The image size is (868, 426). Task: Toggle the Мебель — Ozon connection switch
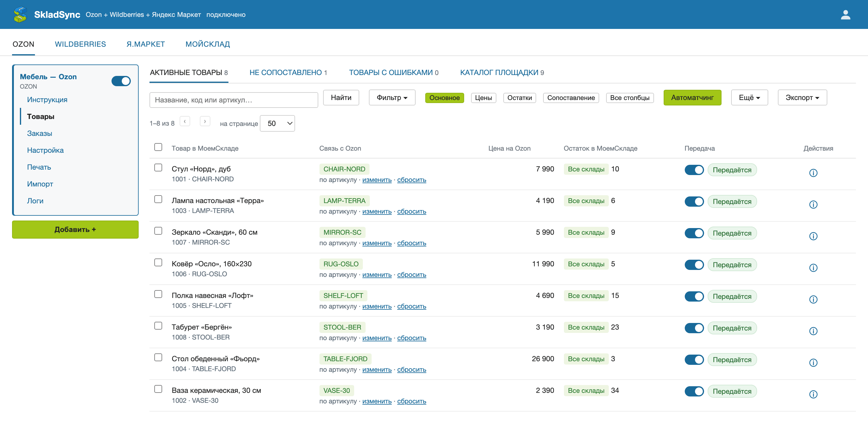click(x=121, y=81)
